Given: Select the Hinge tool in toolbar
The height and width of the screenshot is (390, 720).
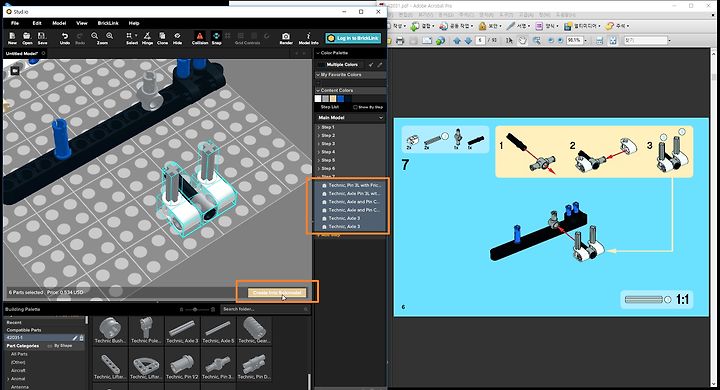Looking at the screenshot, I should (147, 38).
